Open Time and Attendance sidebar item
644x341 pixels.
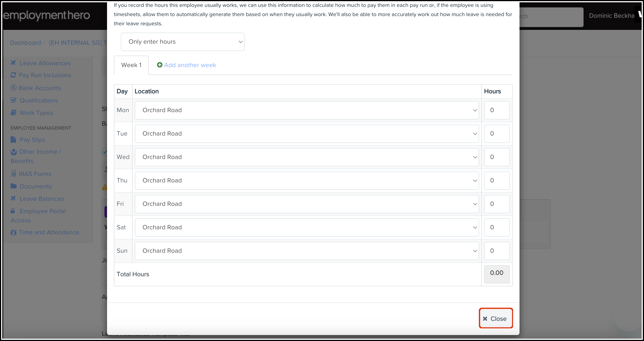point(49,232)
